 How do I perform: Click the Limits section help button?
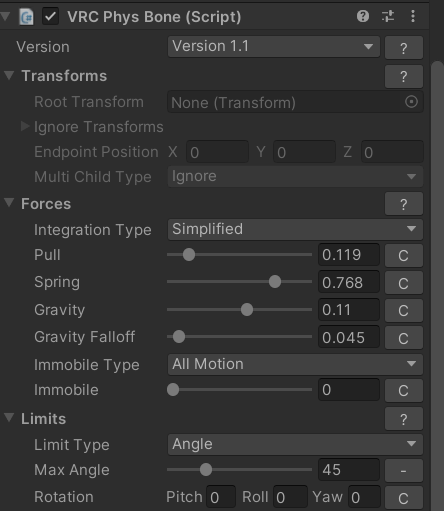coord(404,419)
